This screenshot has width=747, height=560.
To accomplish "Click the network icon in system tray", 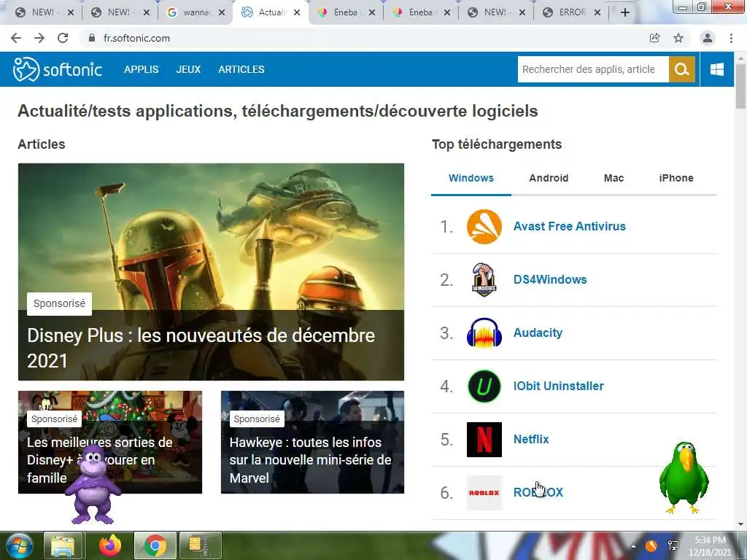I will 673,545.
